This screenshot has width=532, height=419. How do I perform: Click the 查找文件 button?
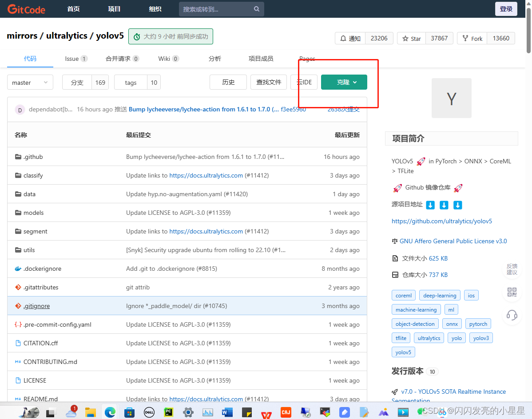click(268, 82)
